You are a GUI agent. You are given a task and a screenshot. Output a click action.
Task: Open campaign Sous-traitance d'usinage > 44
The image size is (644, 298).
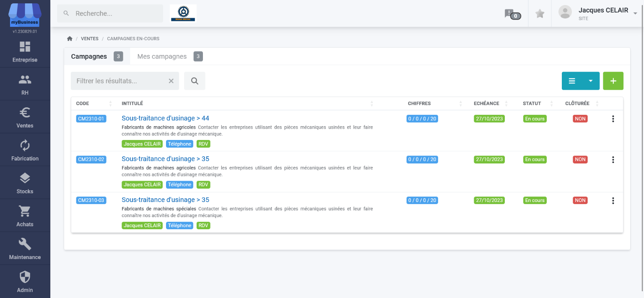pyautogui.click(x=165, y=118)
